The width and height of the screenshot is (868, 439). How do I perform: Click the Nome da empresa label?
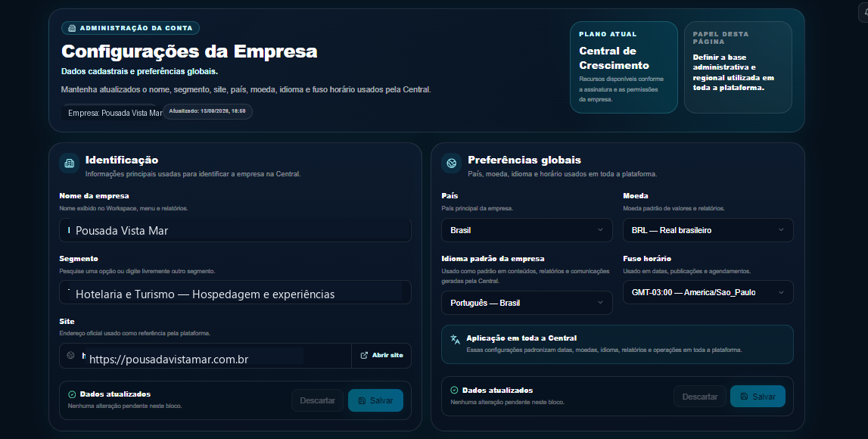tap(94, 196)
